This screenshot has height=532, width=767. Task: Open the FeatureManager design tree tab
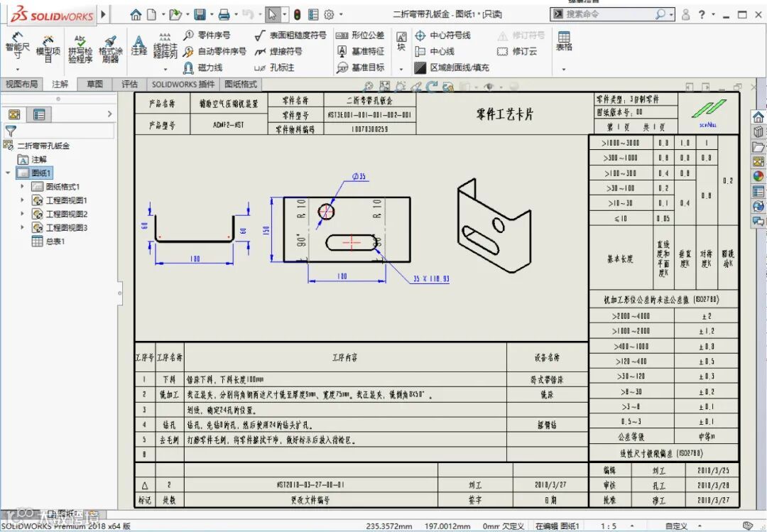pos(14,114)
